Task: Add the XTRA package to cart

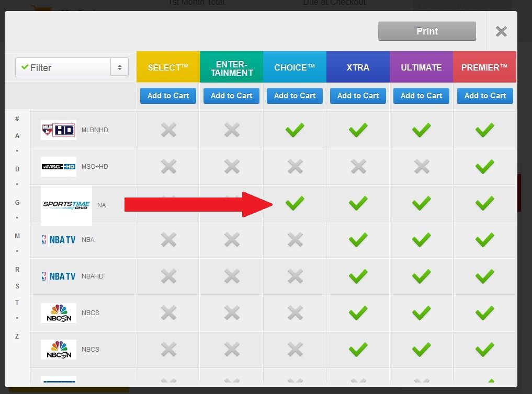Action: [358, 96]
